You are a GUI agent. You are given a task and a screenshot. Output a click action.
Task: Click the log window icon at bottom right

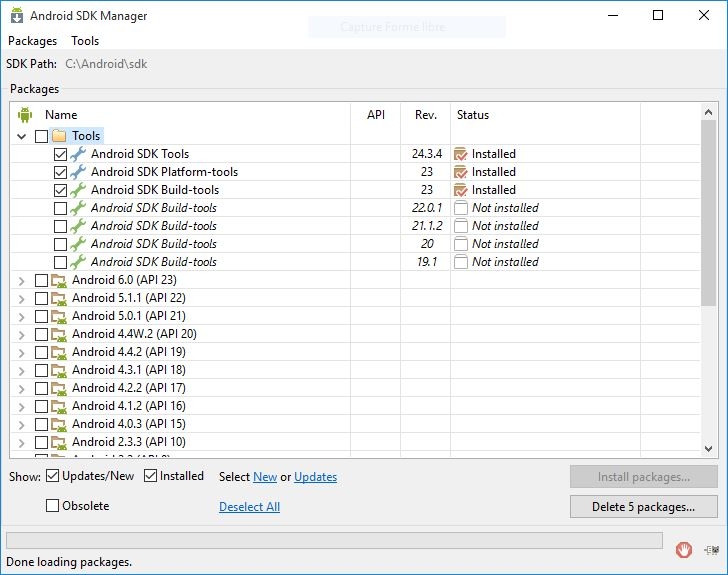point(711,549)
